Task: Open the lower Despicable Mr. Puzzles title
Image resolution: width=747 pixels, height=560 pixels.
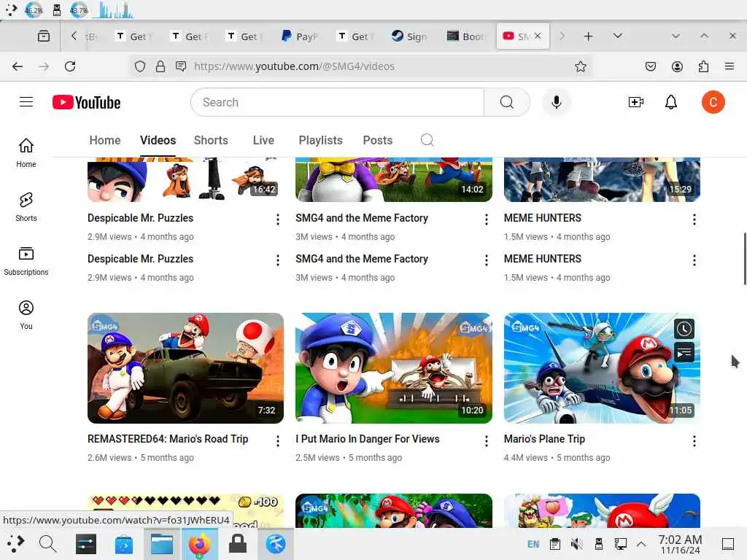Action: [x=140, y=259]
